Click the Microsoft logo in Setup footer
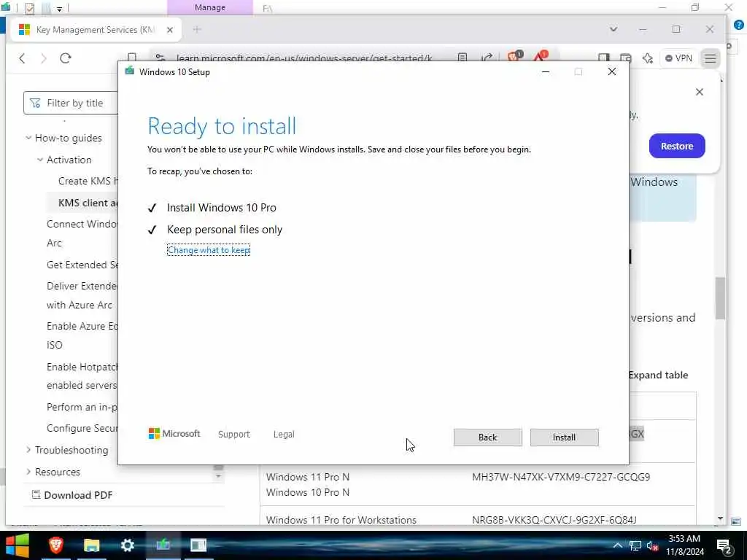Screen dimensions: 747x560 [x=174, y=434]
